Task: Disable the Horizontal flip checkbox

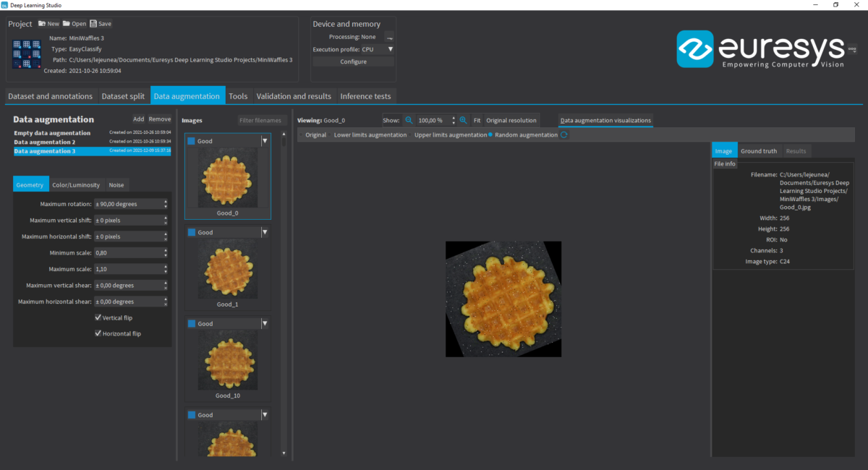Action: tap(98, 333)
